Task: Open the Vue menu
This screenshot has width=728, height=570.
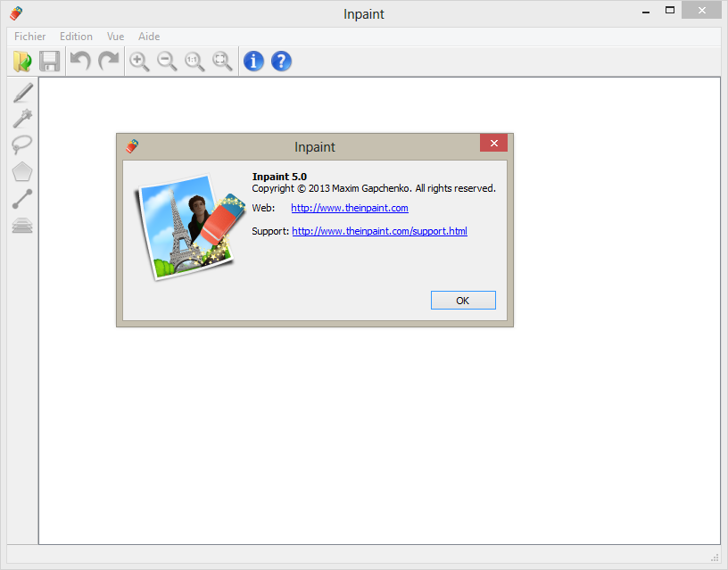Action: (x=116, y=37)
